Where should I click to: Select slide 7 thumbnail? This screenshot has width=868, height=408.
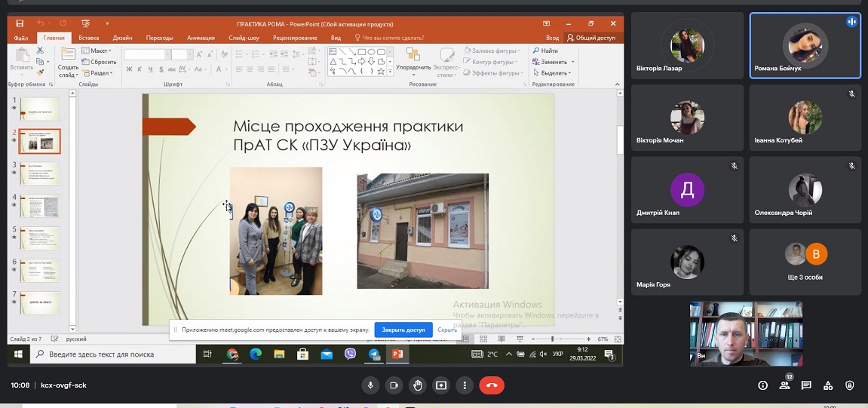40,303
